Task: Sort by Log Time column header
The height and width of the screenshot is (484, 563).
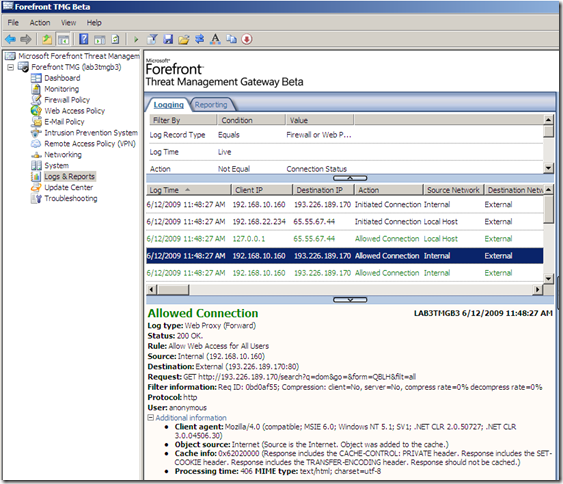Action: point(188,190)
